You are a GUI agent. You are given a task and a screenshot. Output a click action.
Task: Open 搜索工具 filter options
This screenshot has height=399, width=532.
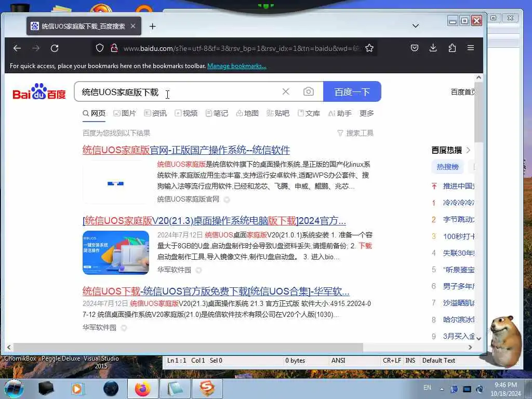pos(355,133)
